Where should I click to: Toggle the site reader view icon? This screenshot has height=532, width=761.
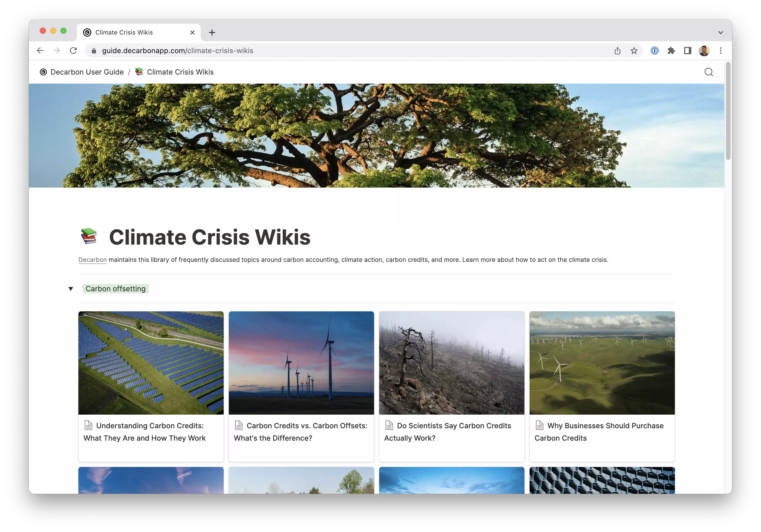click(x=687, y=50)
